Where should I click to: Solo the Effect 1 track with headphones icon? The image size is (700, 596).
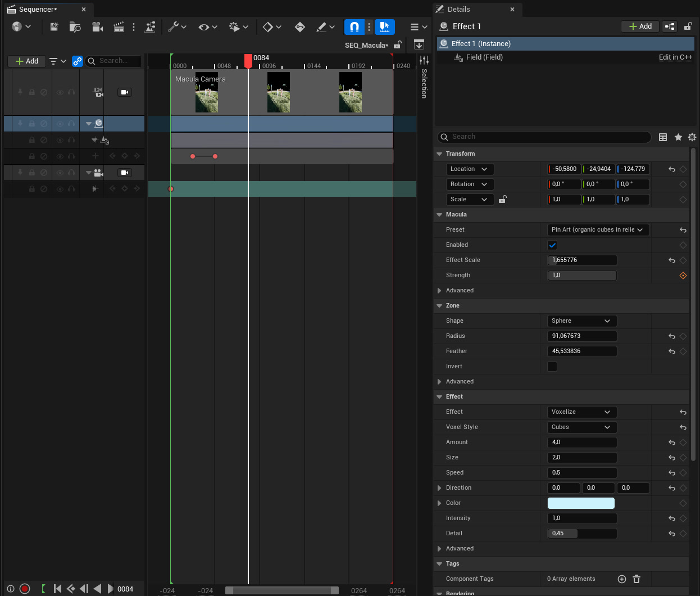(x=71, y=124)
